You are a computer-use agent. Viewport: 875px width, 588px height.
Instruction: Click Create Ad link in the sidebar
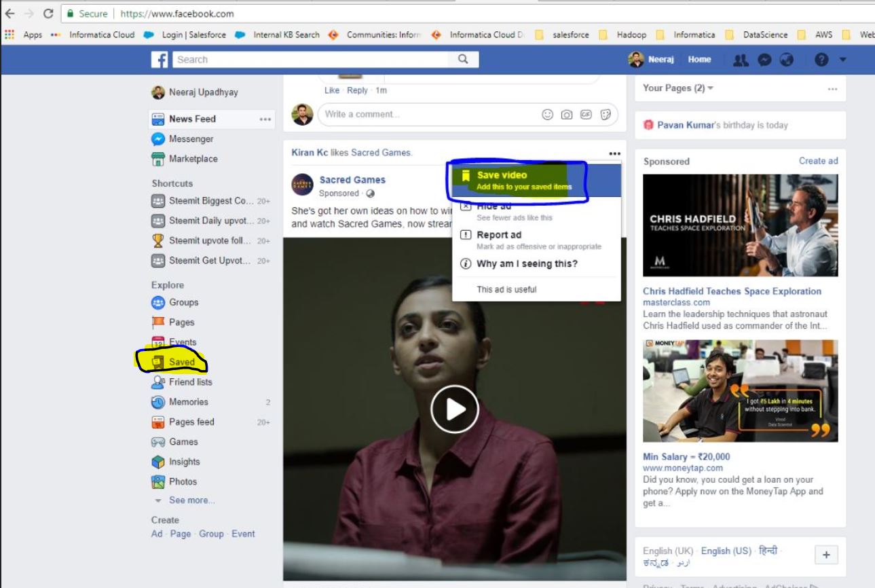tap(157, 534)
